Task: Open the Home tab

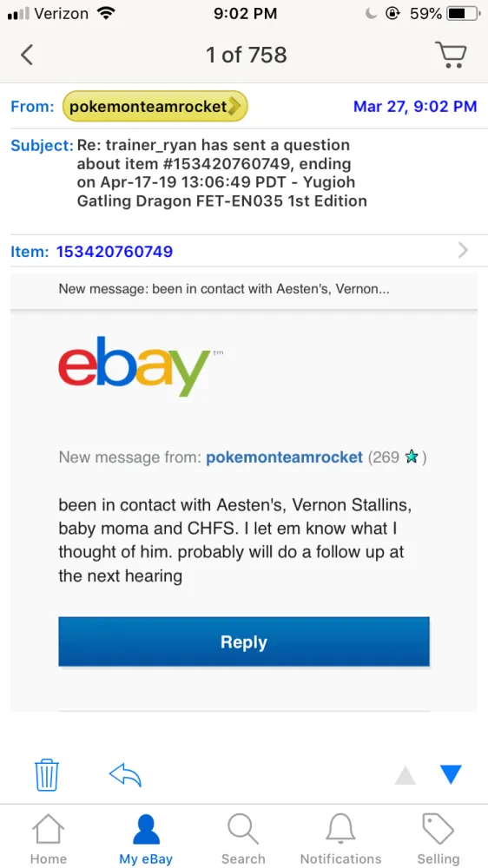Action: pyautogui.click(x=48, y=838)
